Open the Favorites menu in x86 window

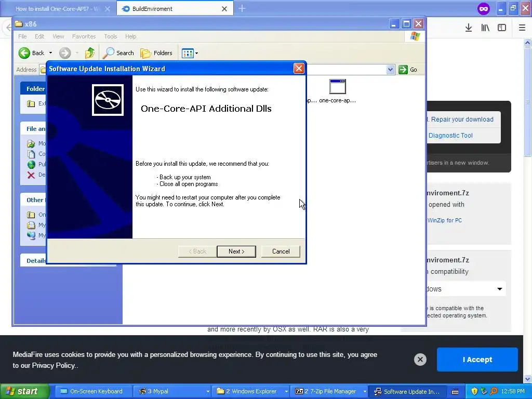click(84, 36)
